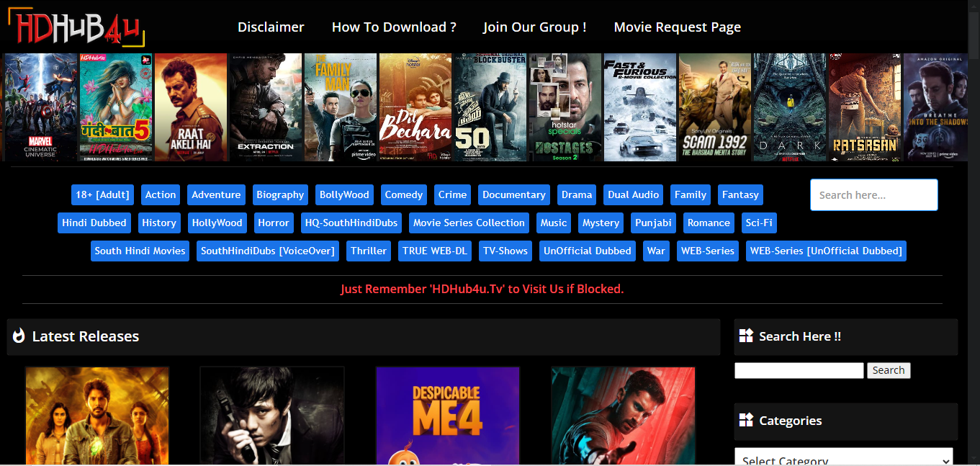
Task: Open Join Our Group ! link
Action: pyautogui.click(x=534, y=27)
